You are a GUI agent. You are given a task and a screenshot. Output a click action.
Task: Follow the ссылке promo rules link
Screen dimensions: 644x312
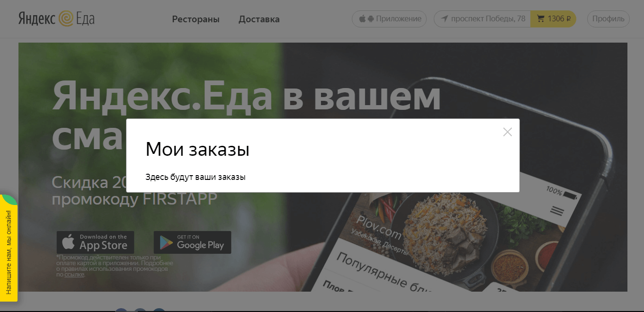(74, 274)
